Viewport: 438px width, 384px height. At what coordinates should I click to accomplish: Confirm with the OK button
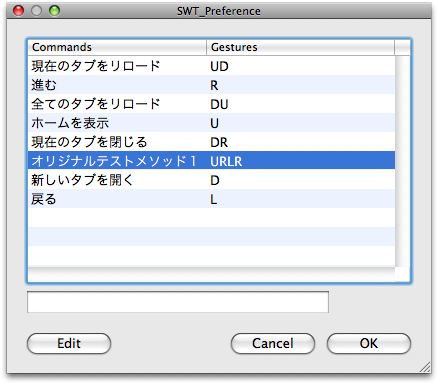click(369, 343)
